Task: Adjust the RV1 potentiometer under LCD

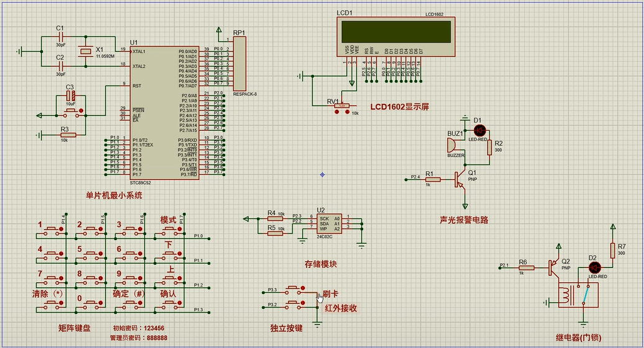Action: (x=340, y=106)
